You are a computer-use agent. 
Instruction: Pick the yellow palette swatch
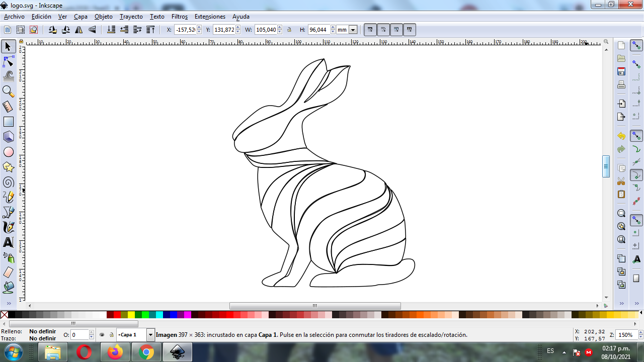click(x=131, y=315)
